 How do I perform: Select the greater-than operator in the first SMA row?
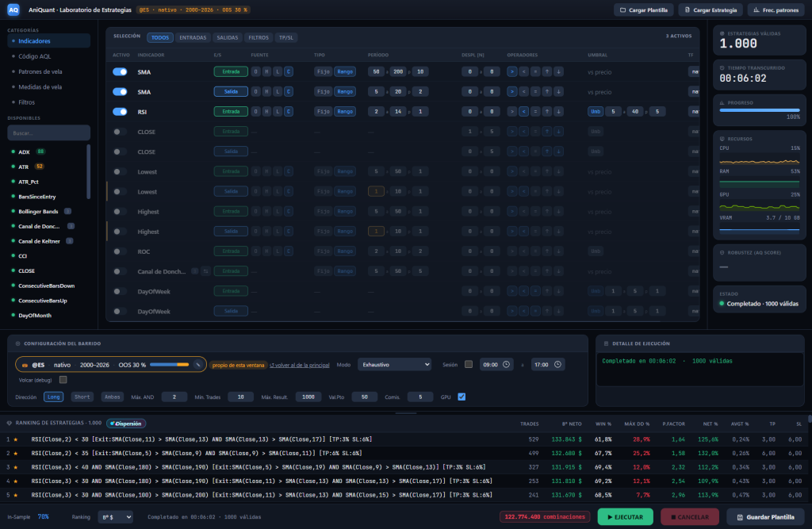pos(512,71)
